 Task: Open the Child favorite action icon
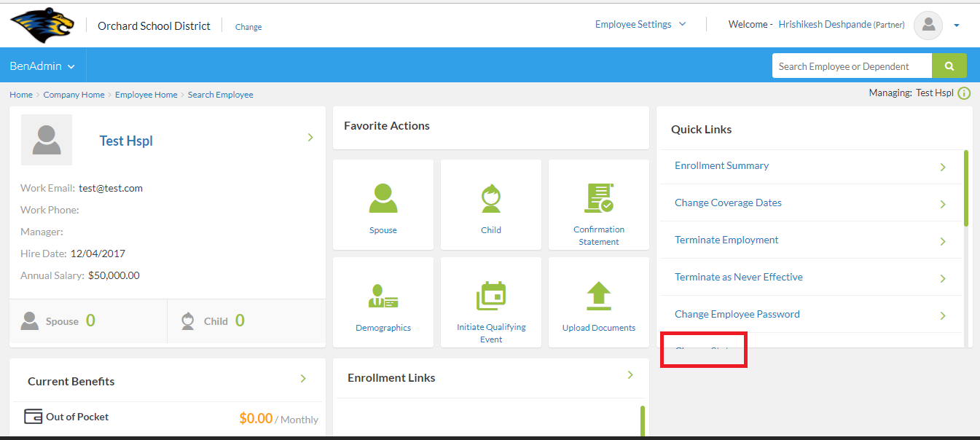(491, 198)
